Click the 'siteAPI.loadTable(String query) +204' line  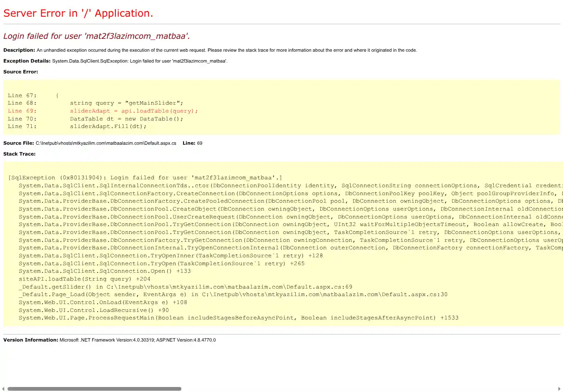tap(84, 279)
